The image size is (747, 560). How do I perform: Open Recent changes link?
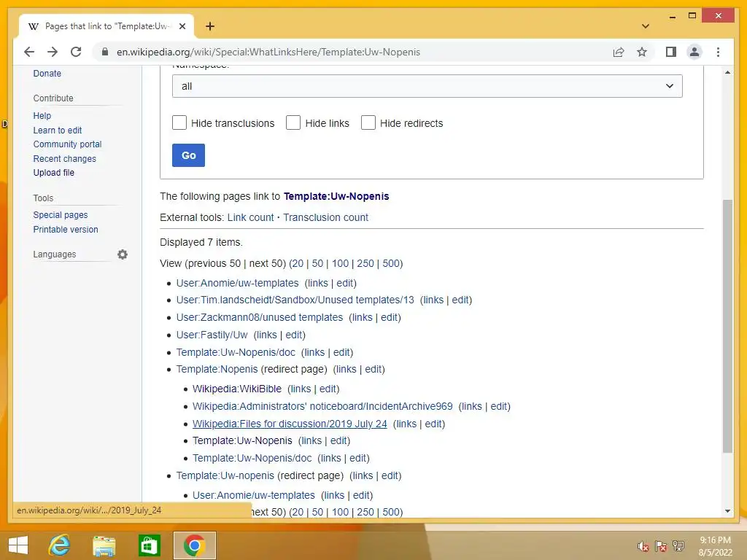click(x=64, y=158)
